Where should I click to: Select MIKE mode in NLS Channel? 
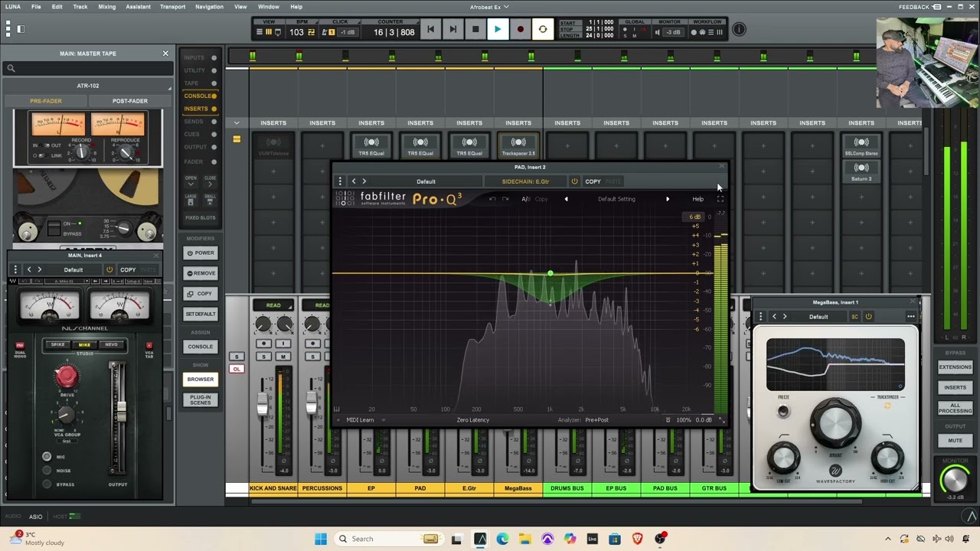click(85, 344)
